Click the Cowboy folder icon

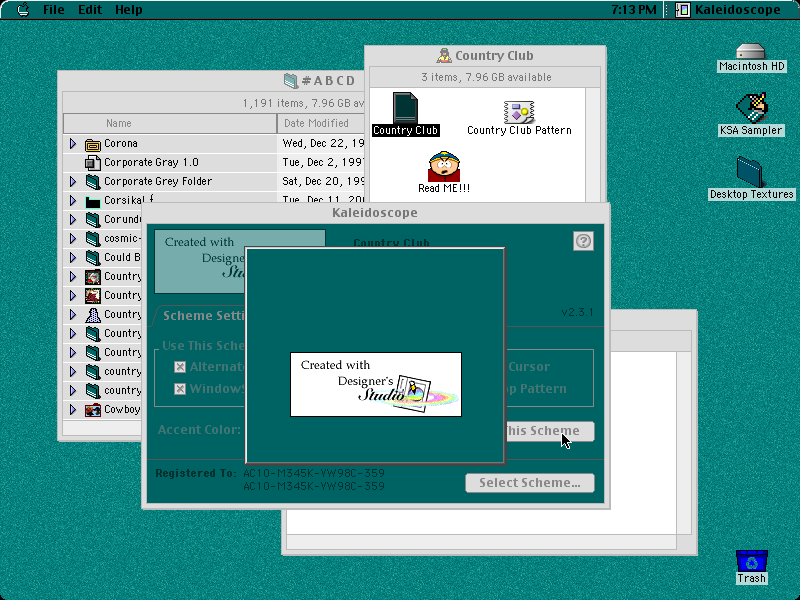[x=92, y=410]
